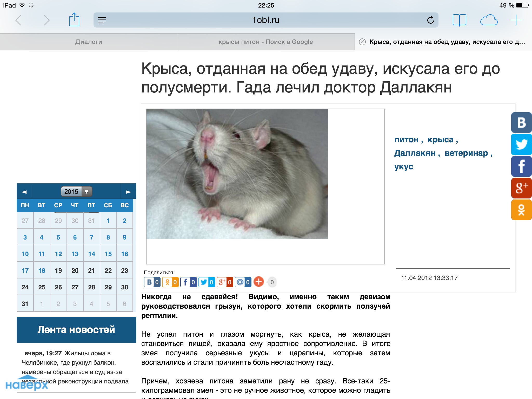This screenshot has width=532, height=399.
Task: Share via Google Plus side button
Action: pyautogui.click(x=521, y=188)
